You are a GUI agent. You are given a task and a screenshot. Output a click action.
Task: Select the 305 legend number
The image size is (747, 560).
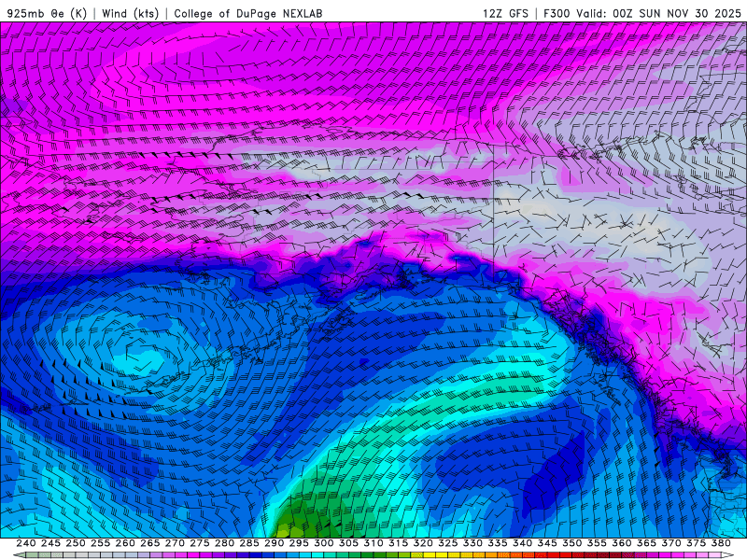(x=348, y=543)
